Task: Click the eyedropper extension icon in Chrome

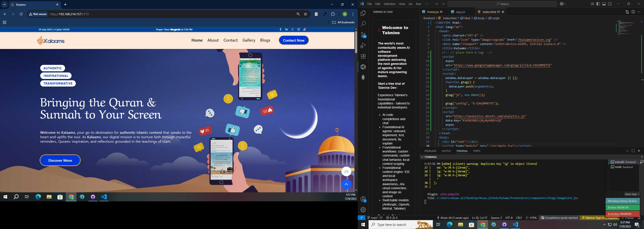Action: pyautogui.click(x=324, y=14)
